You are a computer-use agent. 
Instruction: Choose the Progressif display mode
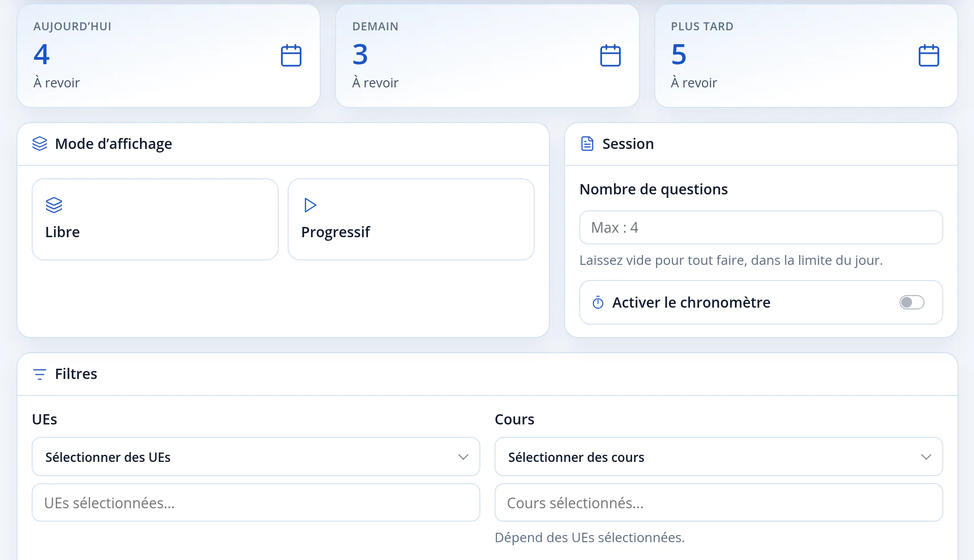click(x=411, y=219)
